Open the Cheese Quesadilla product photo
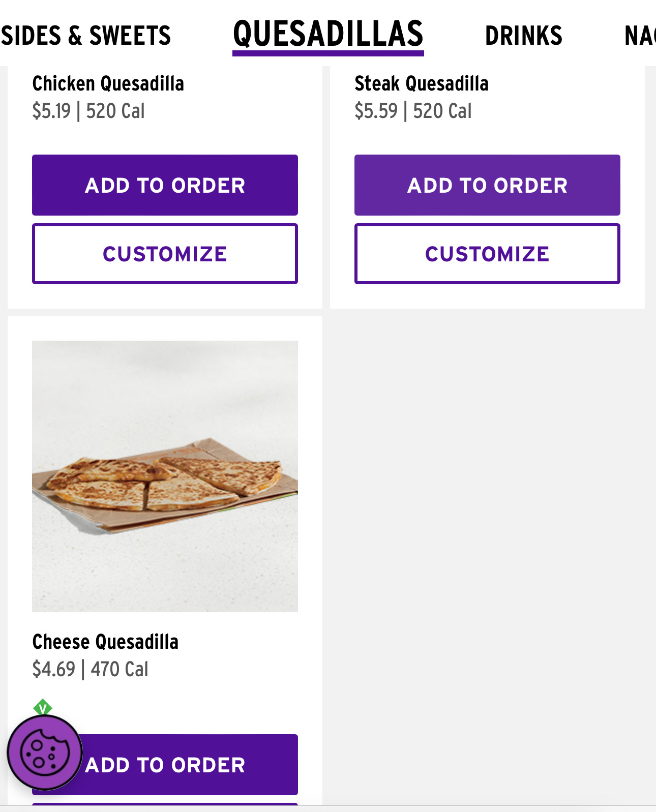Screen dimensions: 656x812 (x=165, y=476)
